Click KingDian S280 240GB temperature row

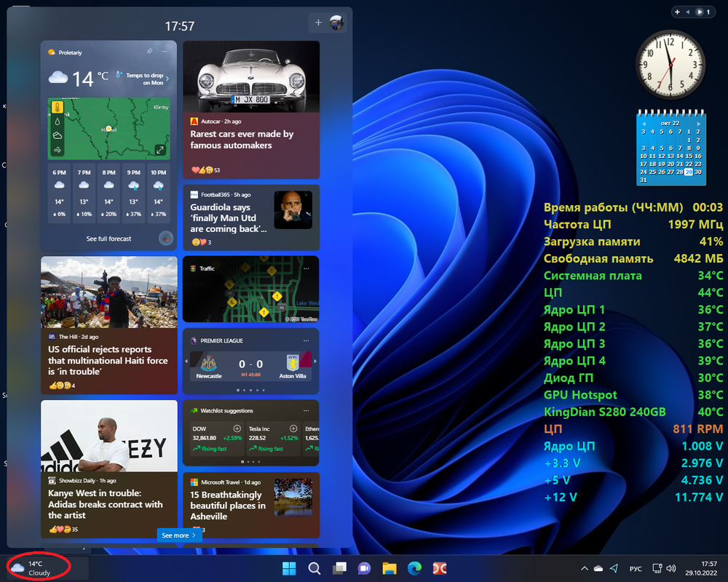[633, 412]
